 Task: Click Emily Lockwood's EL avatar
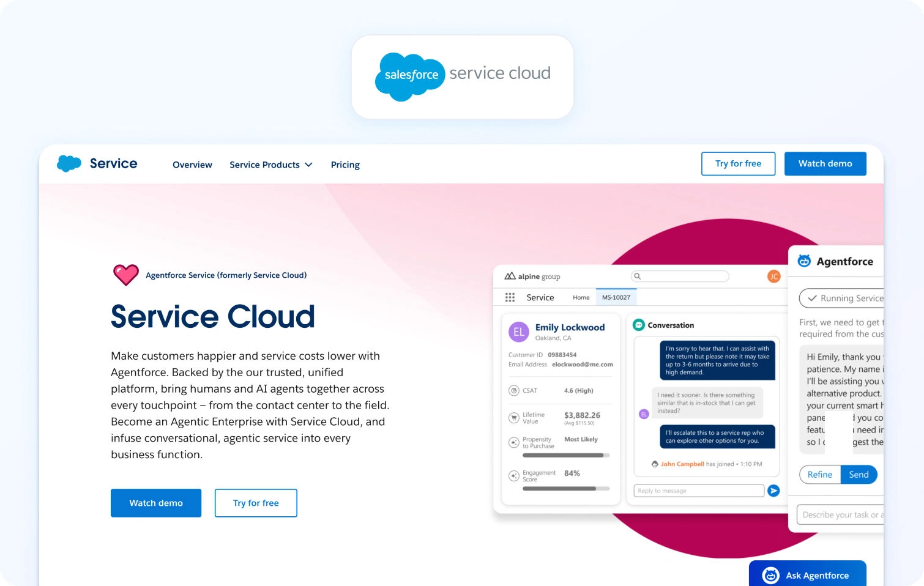(x=519, y=332)
